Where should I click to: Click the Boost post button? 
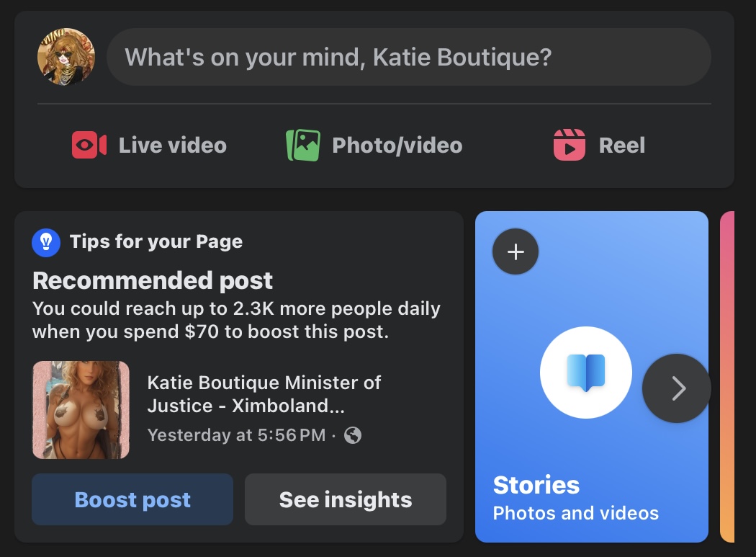(132, 499)
